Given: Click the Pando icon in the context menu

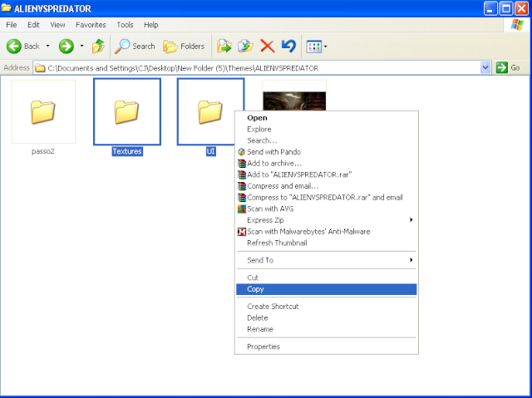Looking at the screenshot, I should pos(242,152).
